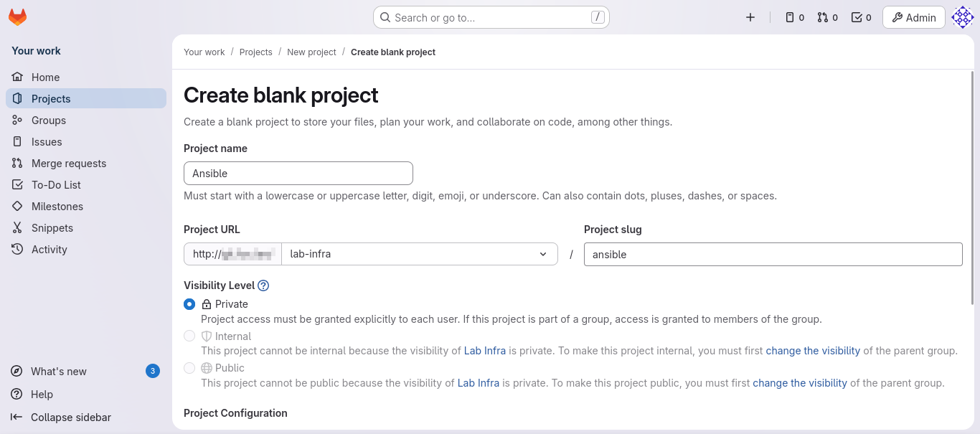The height and width of the screenshot is (434, 980).
Task: Go to Projects via the breadcrumb
Action: tap(256, 52)
